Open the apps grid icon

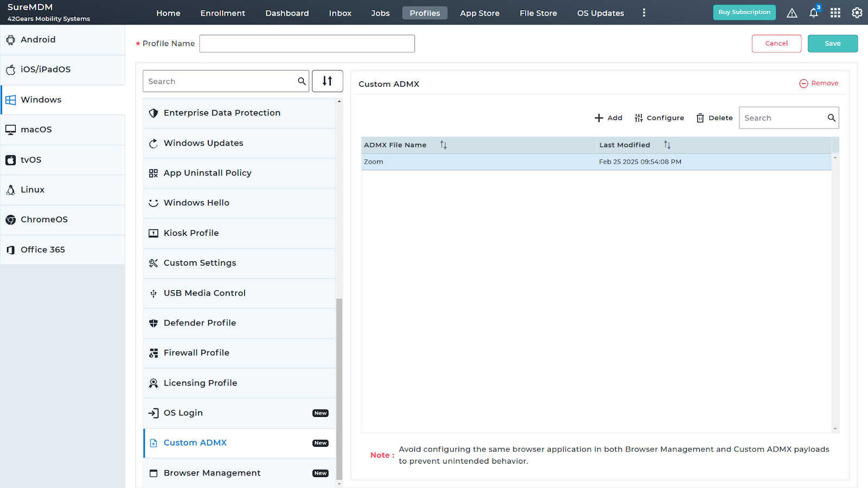click(835, 13)
